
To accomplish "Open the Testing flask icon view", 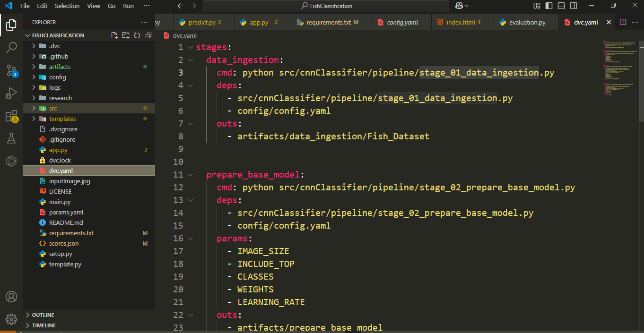I will [11, 138].
